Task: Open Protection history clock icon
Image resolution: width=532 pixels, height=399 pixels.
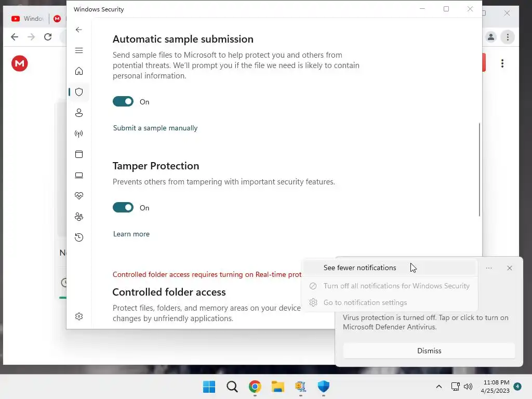Action: (79, 237)
